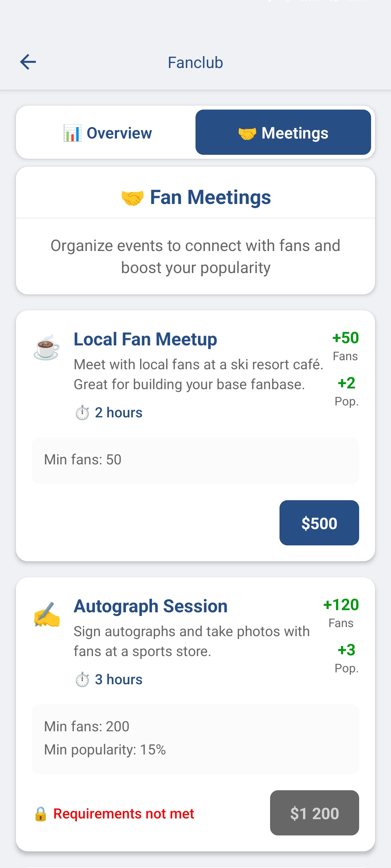This screenshot has width=391, height=868.
Task: Tap the red Requirements not met text
Action: tap(123, 814)
